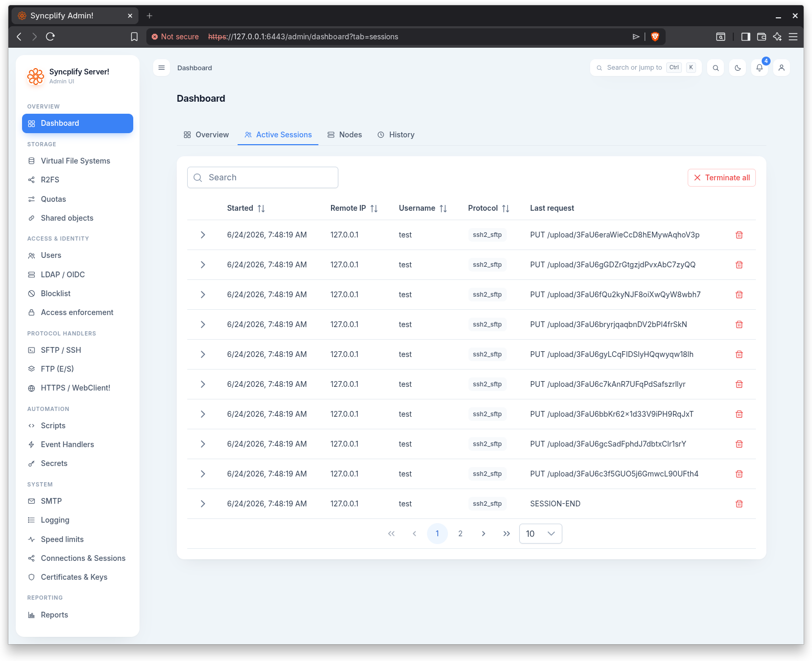This screenshot has height=661, width=812.
Task: Terminate session uploading 3FaU6c7kAnR7UFqPdSafszrllyr
Action: (x=739, y=384)
